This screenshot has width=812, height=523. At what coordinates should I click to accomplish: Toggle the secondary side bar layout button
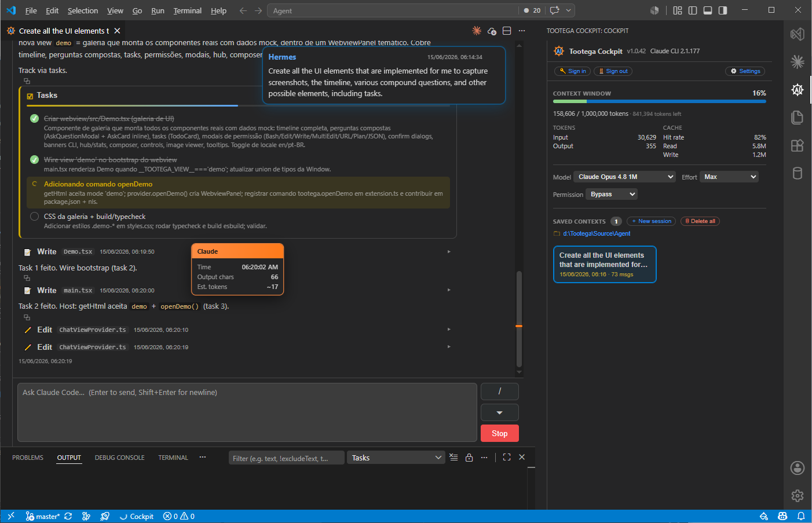point(723,10)
